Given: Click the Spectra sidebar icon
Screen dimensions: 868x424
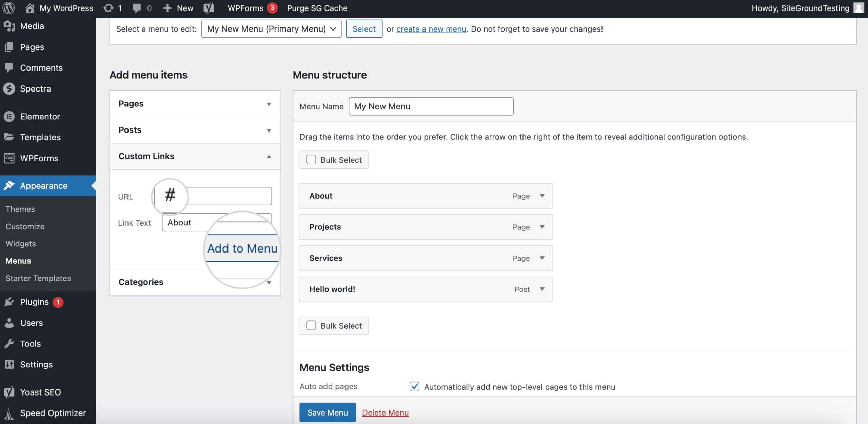Looking at the screenshot, I should [9, 88].
